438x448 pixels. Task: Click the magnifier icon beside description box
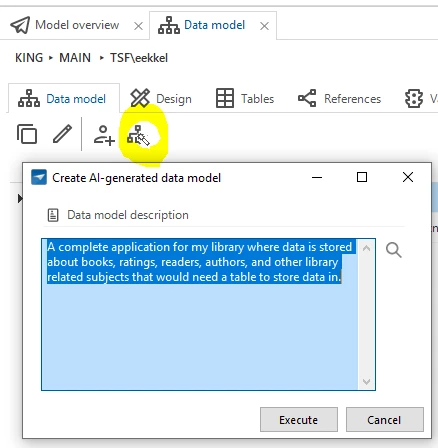394,250
